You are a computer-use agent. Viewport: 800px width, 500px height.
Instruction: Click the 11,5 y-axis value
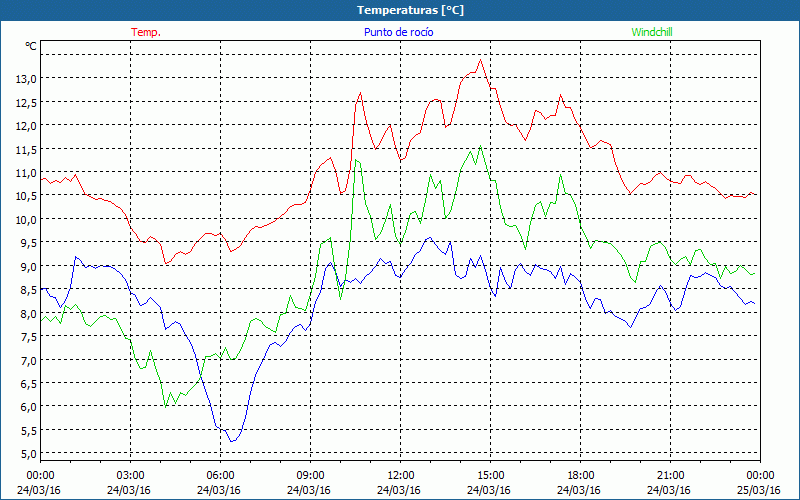point(28,149)
